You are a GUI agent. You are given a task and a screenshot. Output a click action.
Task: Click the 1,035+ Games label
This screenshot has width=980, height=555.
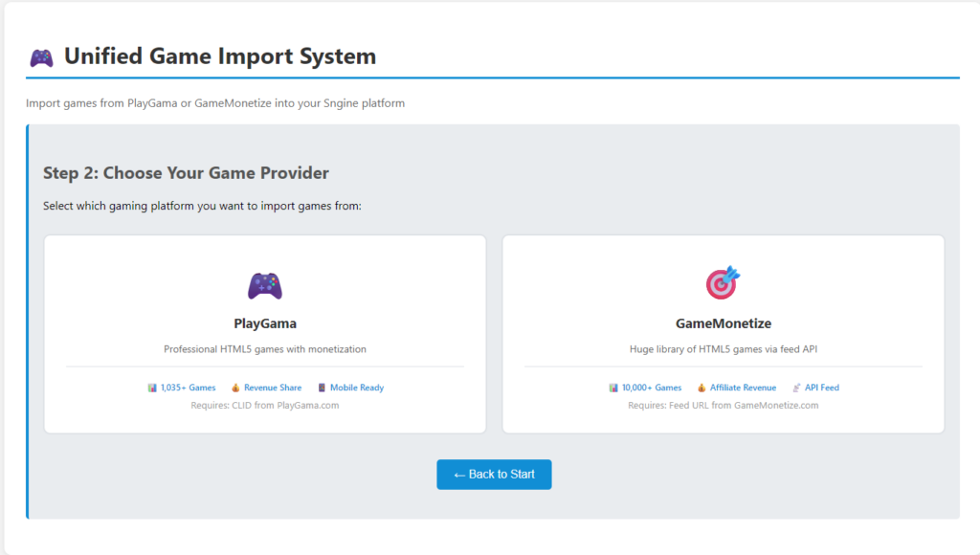tap(188, 388)
